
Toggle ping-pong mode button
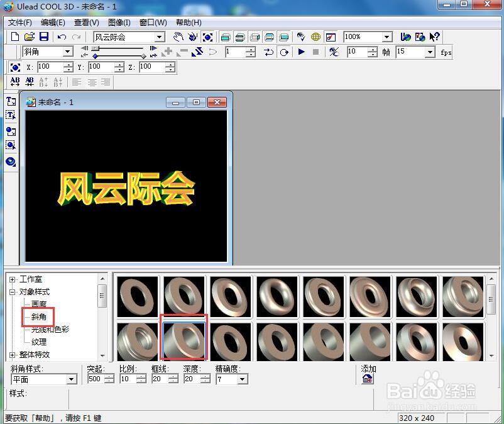[x=269, y=52]
